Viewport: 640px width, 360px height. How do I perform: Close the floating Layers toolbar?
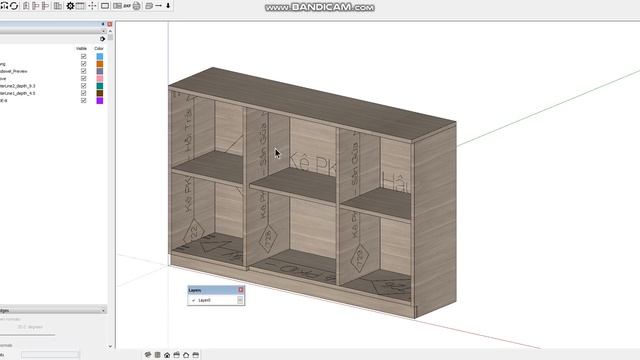241,290
